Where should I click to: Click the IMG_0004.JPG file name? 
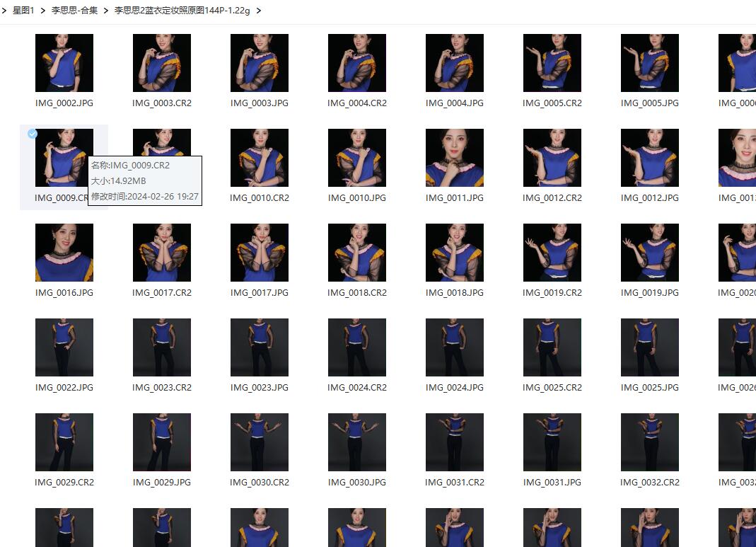click(x=455, y=103)
